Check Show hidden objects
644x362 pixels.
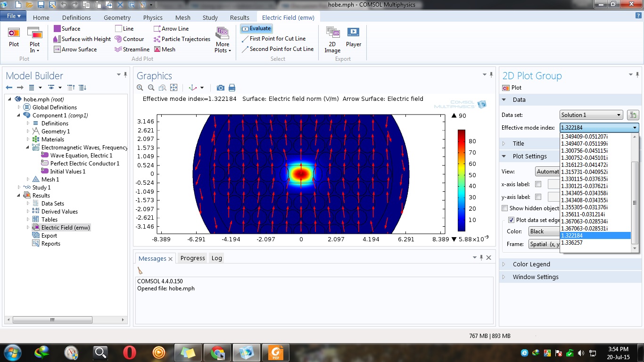click(x=505, y=208)
